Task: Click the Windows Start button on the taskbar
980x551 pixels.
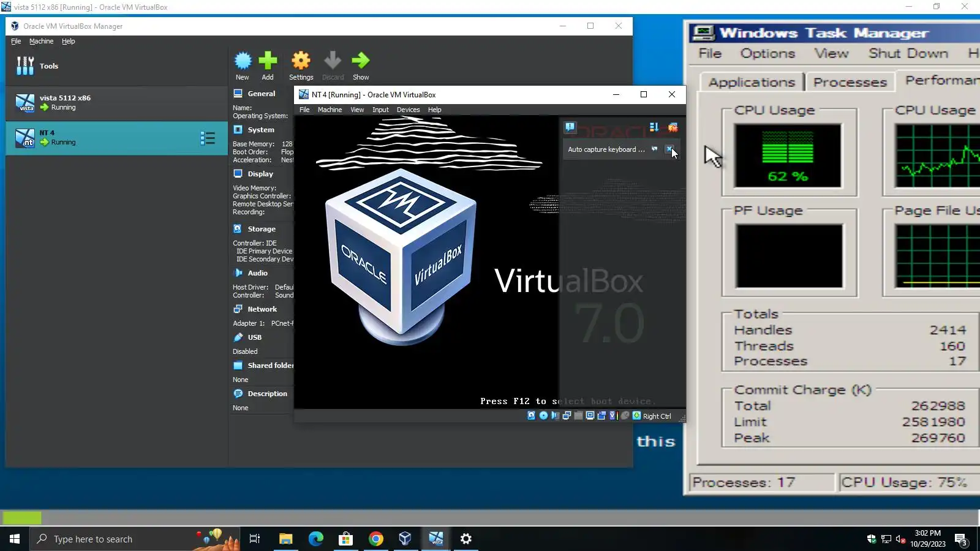Action: 15,539
